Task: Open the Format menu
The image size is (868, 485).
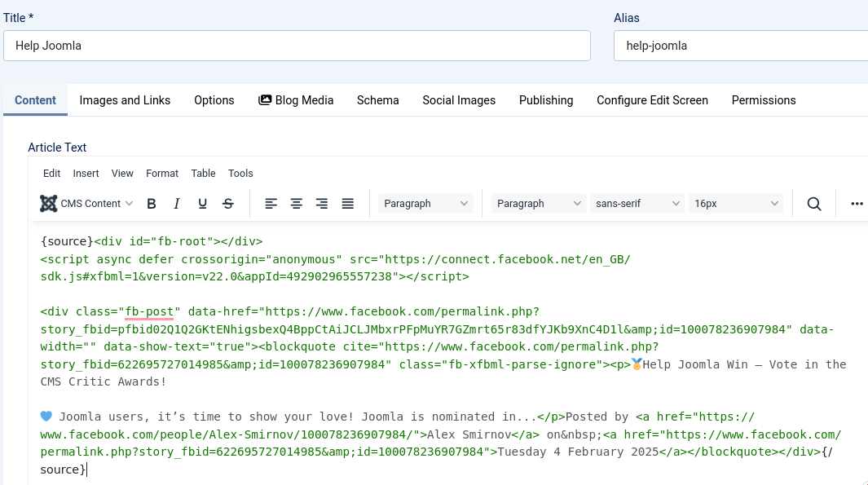Action: coord(162,174)
